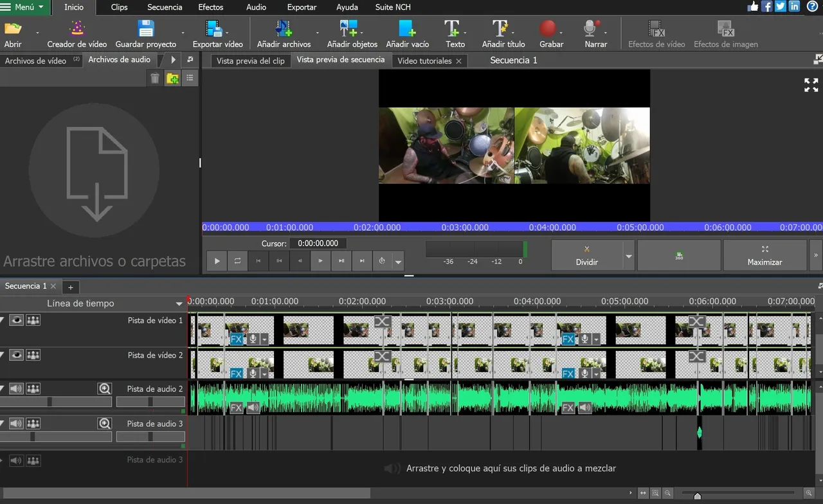823x504 pixels.
Task: Click the Maximizar button
Action: coord(764,255)
